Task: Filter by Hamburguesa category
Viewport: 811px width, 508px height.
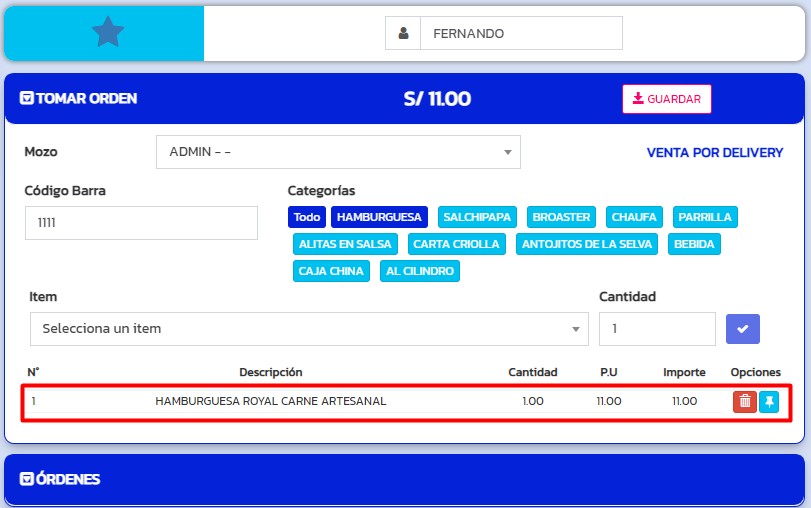Action: (379, 217)
